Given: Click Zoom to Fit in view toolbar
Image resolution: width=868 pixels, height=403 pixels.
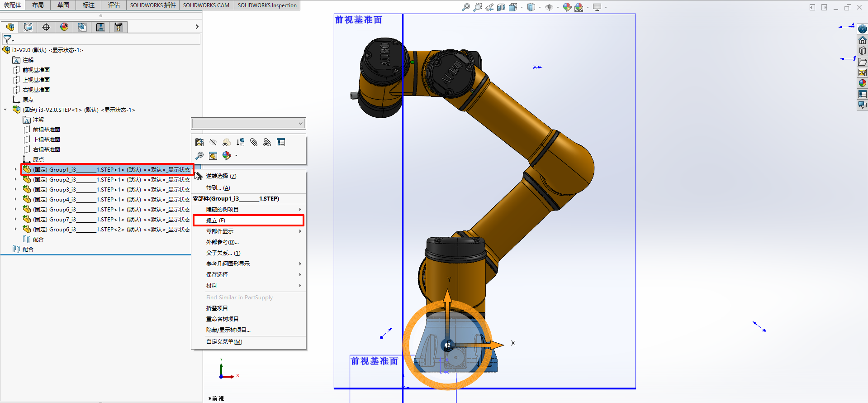Looking at the screenshot, I should [466, 7].
